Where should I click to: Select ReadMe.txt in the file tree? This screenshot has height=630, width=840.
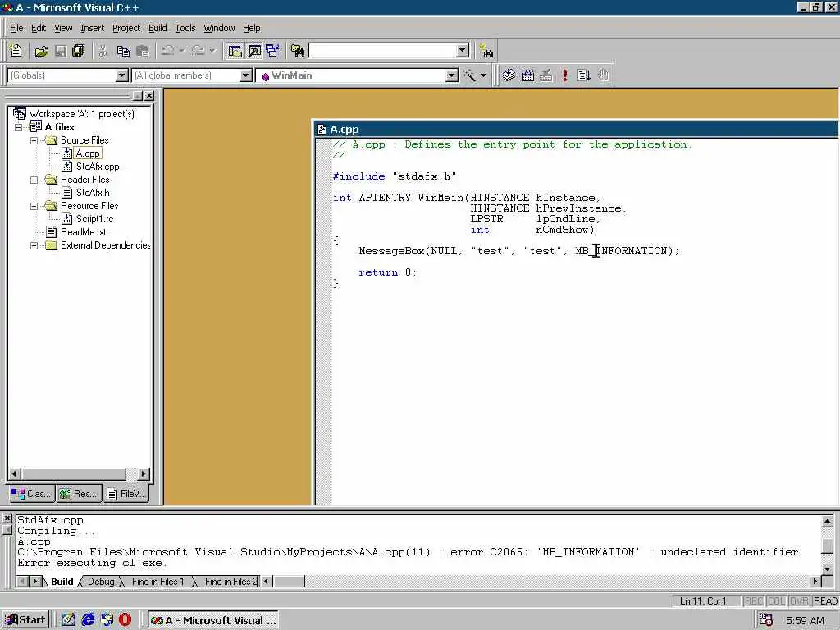pos(83,232)
